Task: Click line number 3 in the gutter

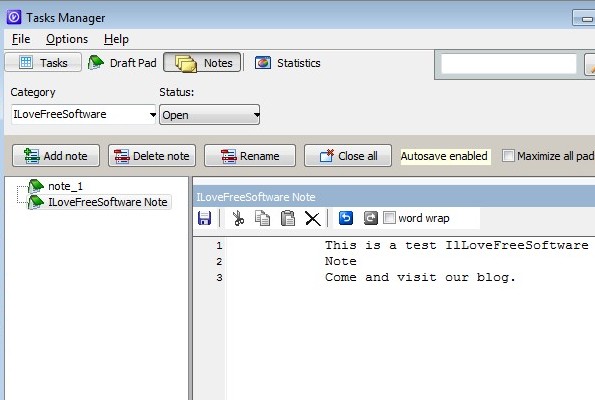Action: click(219, 277)
